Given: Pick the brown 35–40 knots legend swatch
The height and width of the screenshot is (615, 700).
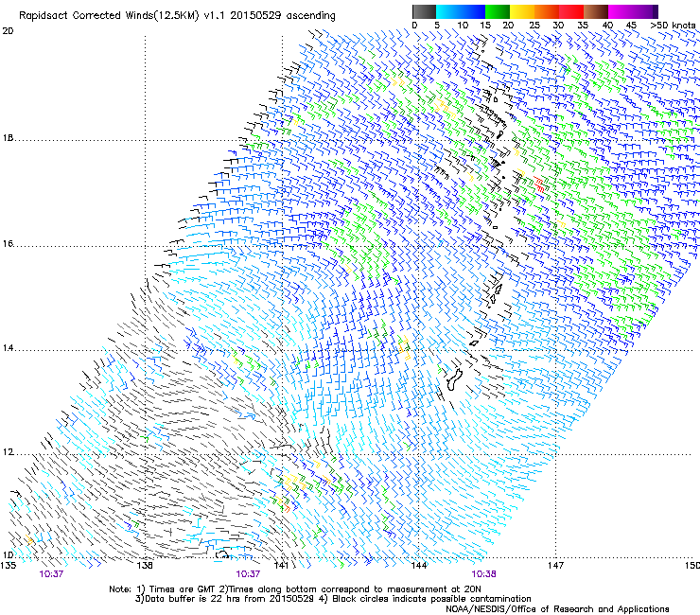Looking at the screenshot, I should [596, 11].
